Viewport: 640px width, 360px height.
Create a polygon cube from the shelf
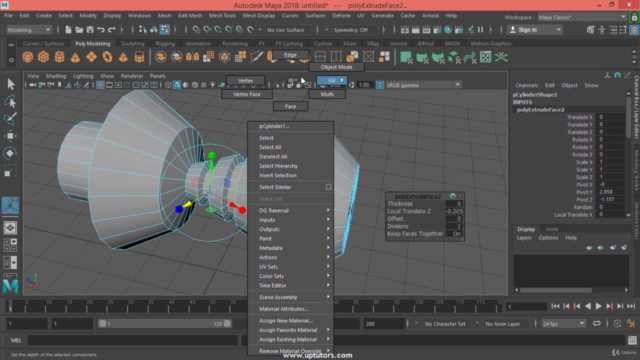(43, 57)
